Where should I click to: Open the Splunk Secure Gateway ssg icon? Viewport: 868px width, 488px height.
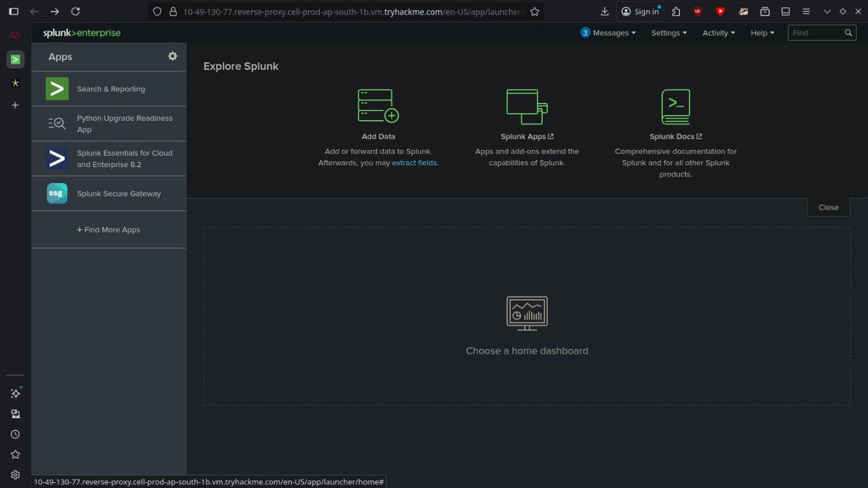pyautogui.click(x=56, y=193)
